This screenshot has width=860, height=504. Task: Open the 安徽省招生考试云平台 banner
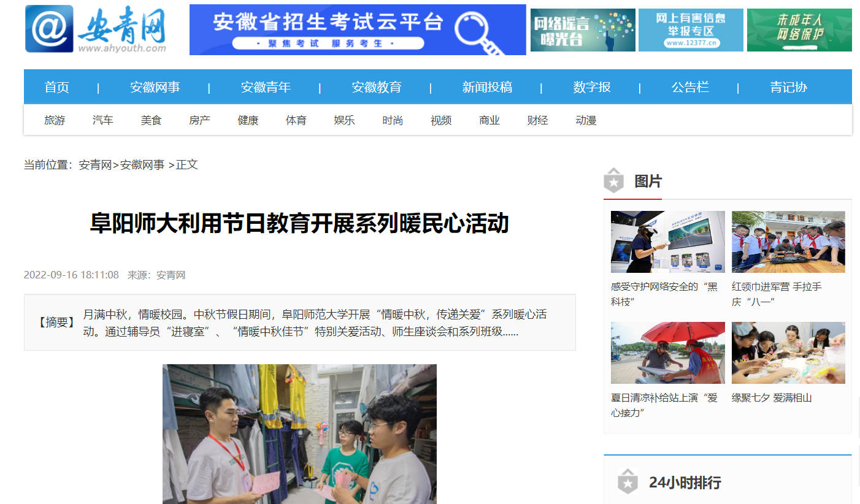point(358,29)
